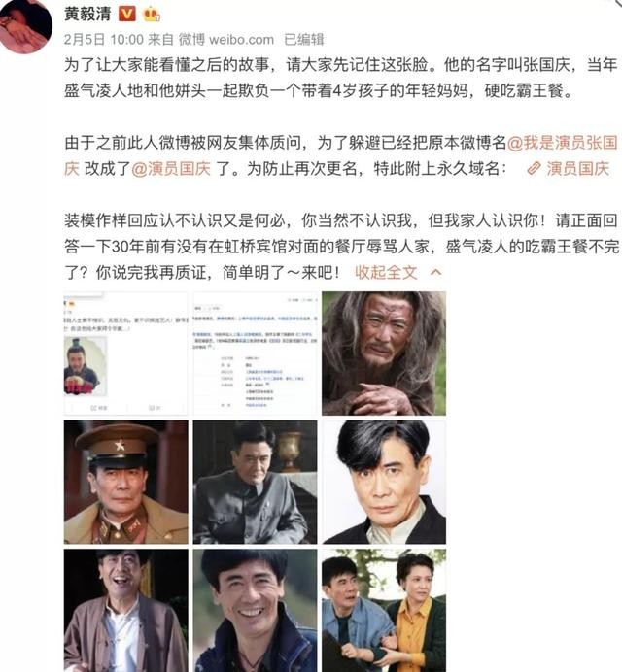Open the @演员国庆 mention link
This screenshot has height=672, width=622.
[171, 168]
